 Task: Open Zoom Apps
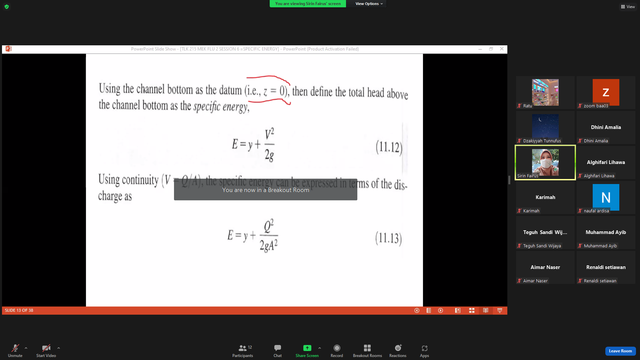click(424, 350)
